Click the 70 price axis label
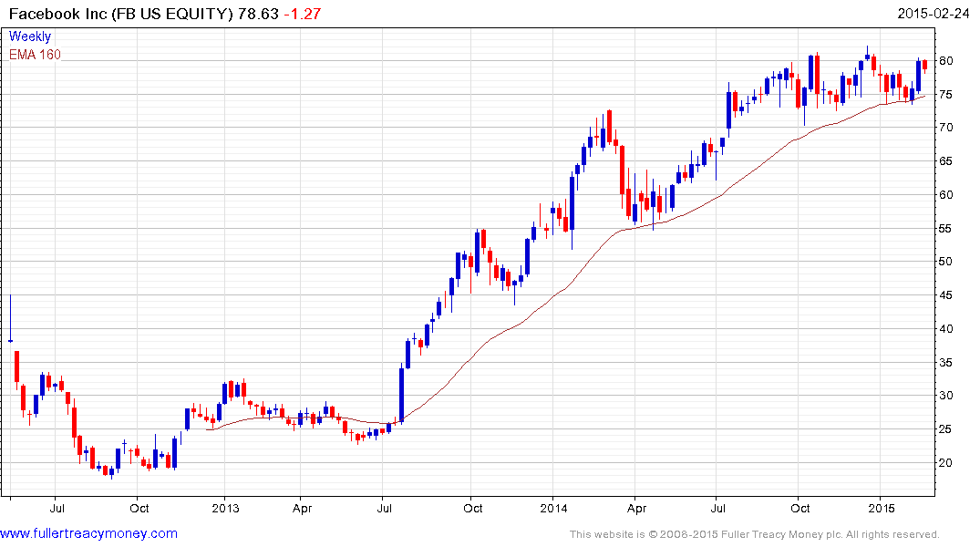980x547 pixels. click(945, 128)
